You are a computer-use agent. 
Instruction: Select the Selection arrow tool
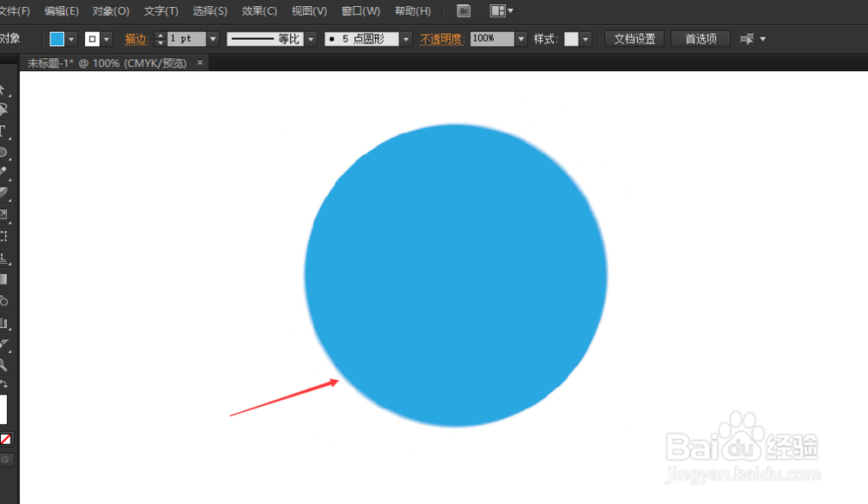click(3, 89)
